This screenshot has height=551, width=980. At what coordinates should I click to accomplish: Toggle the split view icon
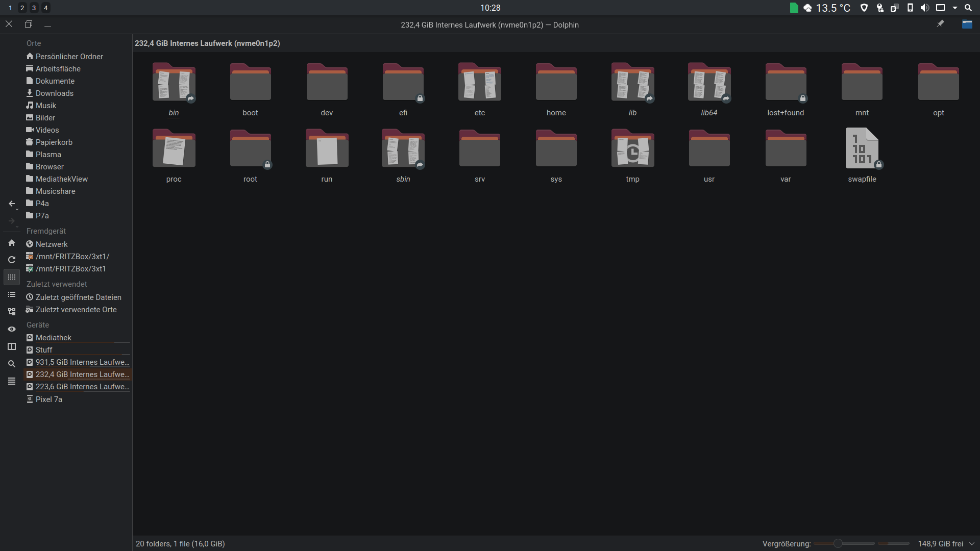click(12, 346)
